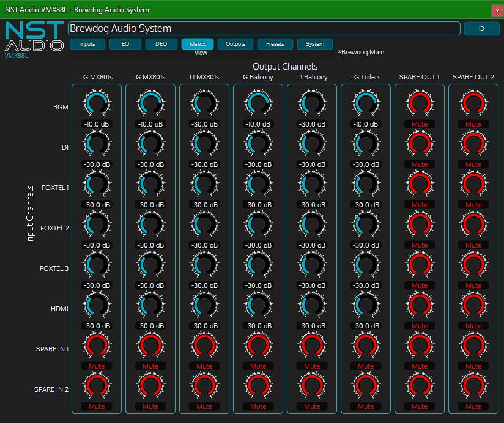Unmute FOXTEL 2 to SPARE OUT 1
Screen dimensions: 504x423
(420, 245)
